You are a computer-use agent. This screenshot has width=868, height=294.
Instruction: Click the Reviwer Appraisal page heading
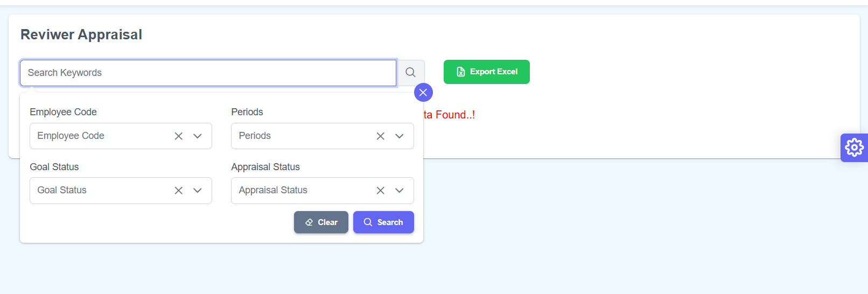[x=81, y=34]
